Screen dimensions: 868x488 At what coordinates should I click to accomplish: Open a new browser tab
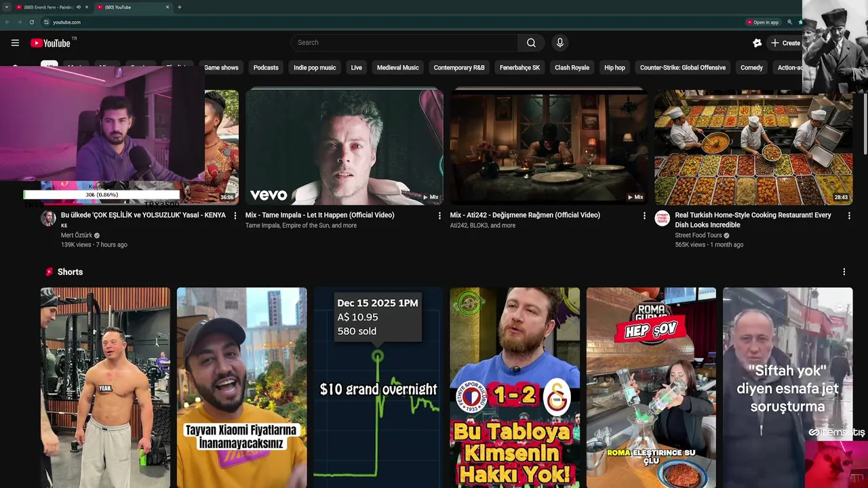click(179, 7)
